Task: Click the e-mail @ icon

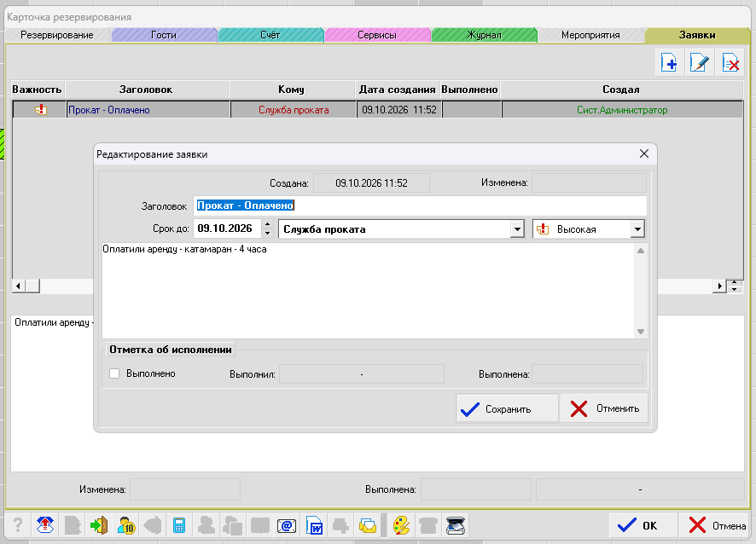Action: 287,525
